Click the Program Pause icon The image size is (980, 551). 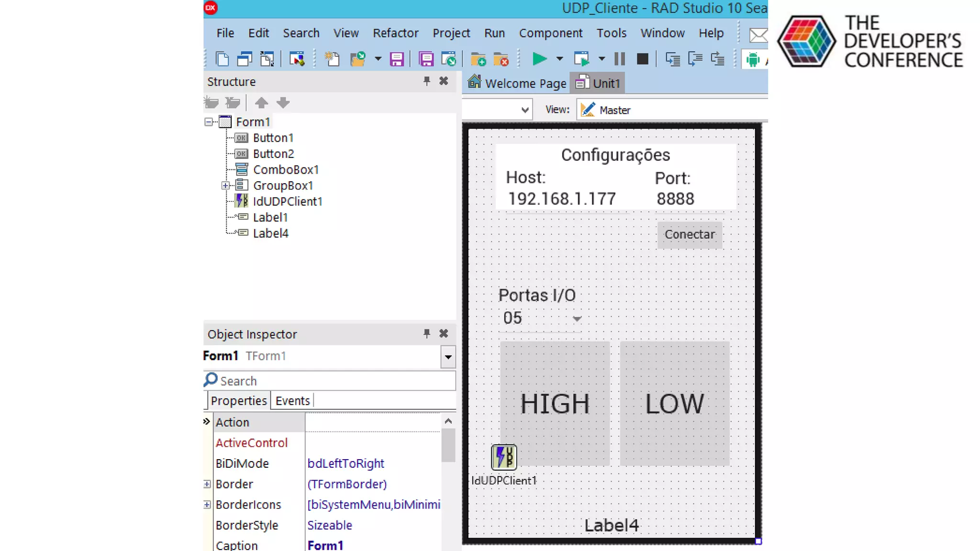[x=620, y=59]
